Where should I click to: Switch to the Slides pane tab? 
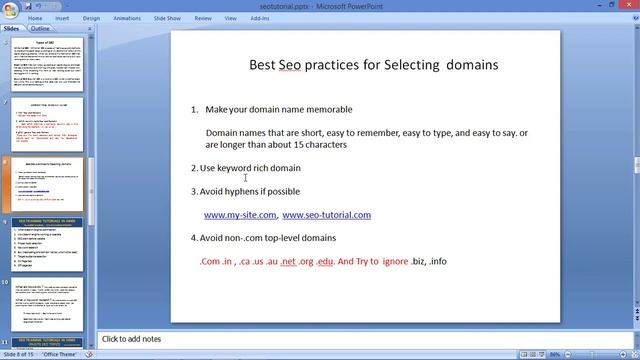pyautogui.click(x=11, y=29)
